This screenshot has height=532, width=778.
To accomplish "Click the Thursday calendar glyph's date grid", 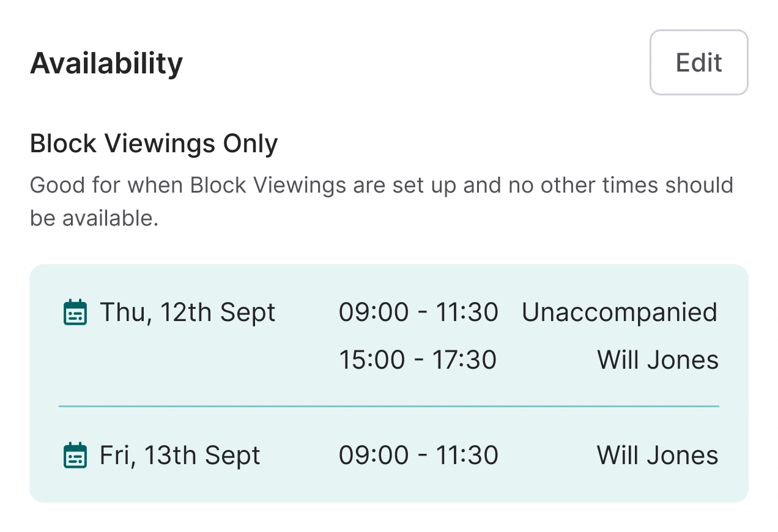I will point(75,316).
